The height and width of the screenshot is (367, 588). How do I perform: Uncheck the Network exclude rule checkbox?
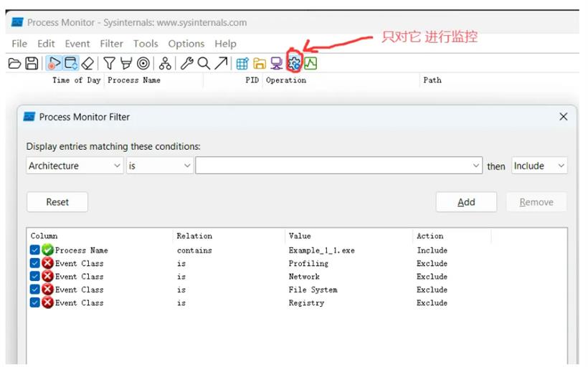(35, 276)
